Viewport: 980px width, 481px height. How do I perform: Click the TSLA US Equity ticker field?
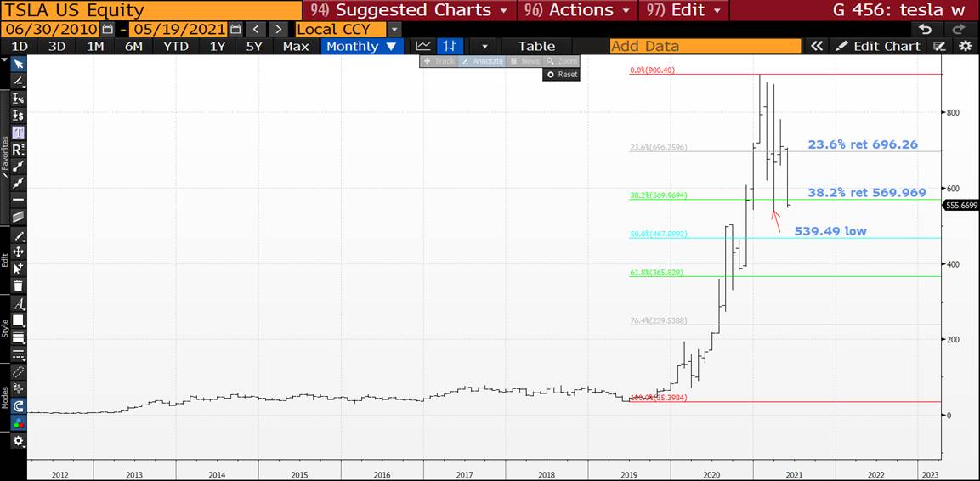click(150, 10)
